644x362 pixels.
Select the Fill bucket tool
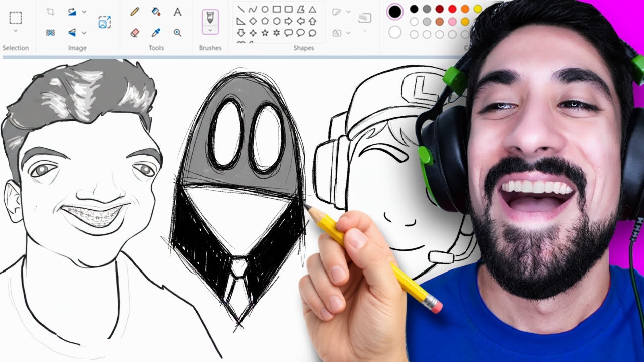[156, 12]
